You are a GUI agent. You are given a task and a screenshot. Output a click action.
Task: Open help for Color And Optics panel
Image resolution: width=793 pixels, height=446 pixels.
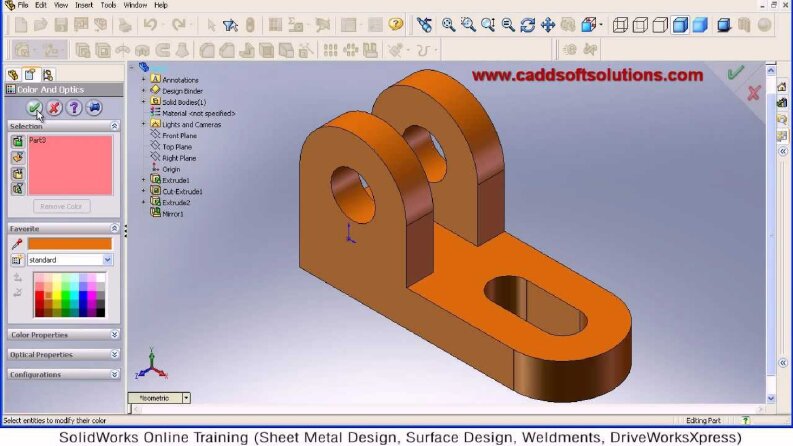[74, 108]
